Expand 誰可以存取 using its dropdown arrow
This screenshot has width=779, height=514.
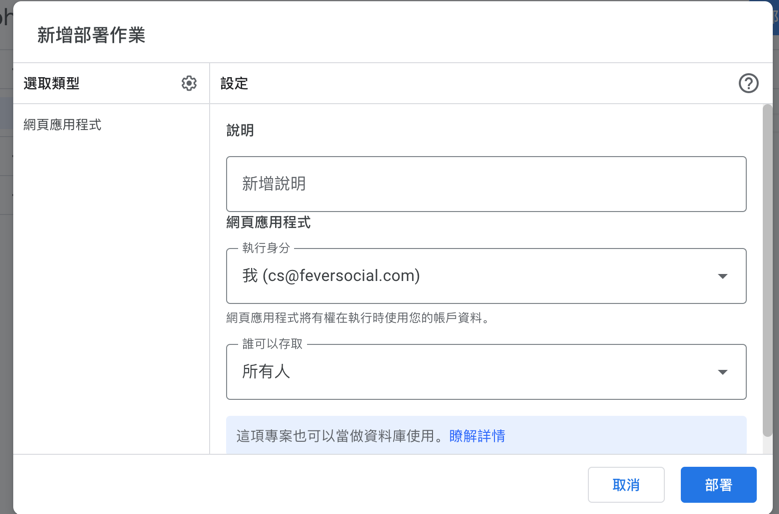coord(722,372)
